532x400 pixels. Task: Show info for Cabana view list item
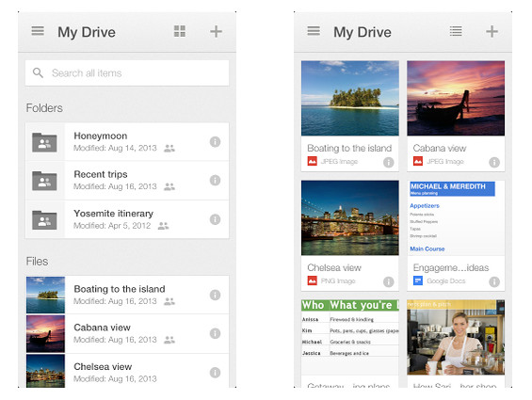click(x=215, y=333)
